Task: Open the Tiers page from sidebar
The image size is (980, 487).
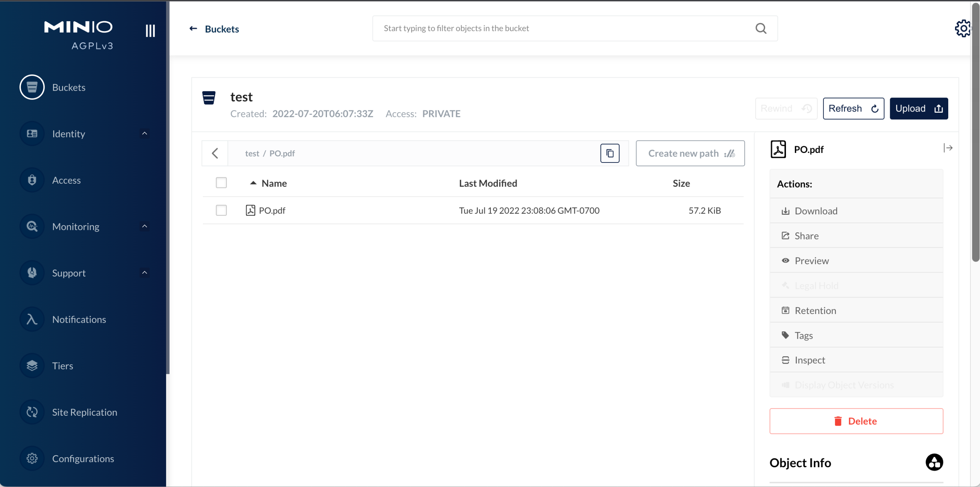Action: [62, 366]
